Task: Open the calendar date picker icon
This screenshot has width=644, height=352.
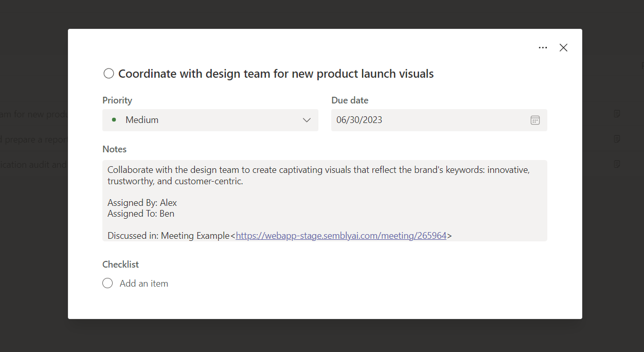Action: click(x=535, y=120)
